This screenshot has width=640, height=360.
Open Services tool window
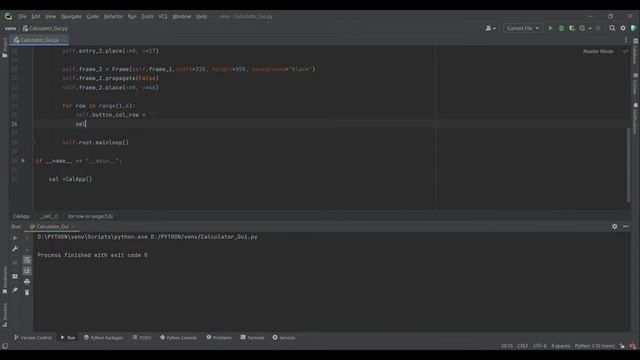[284, 338]
